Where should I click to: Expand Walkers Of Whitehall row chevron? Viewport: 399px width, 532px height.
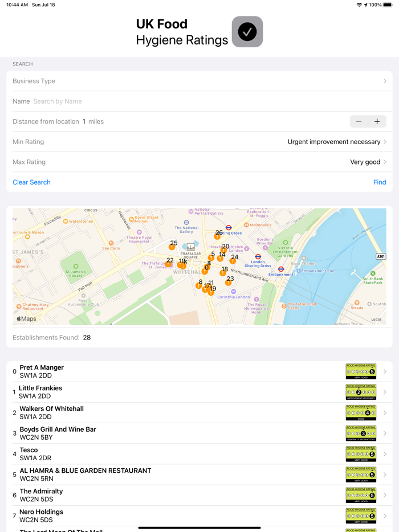pyautogui.click(x=385, y=413)
